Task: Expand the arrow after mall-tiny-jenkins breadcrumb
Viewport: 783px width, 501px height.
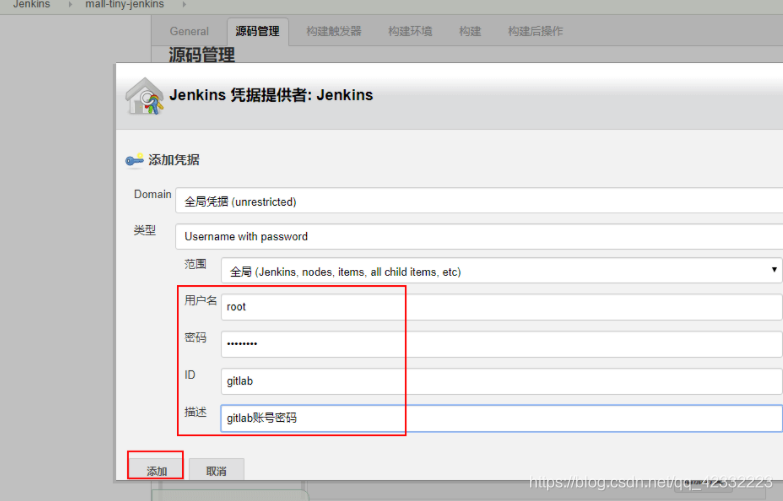Action: (184, 4)
